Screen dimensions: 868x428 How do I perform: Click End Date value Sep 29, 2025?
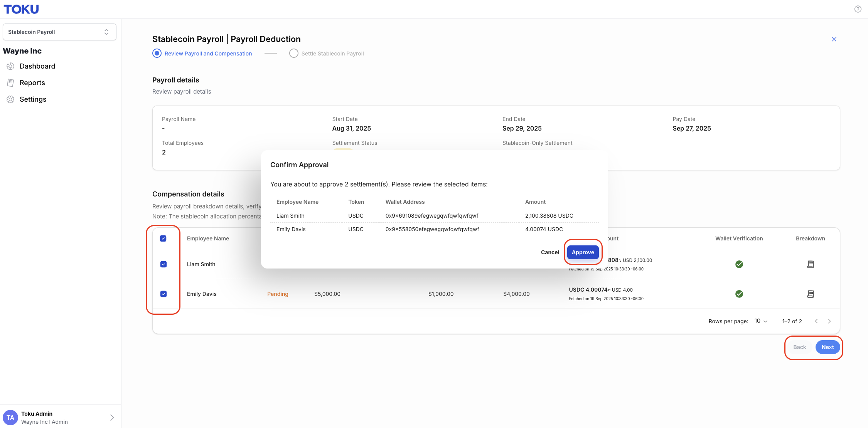click(522, 128)
